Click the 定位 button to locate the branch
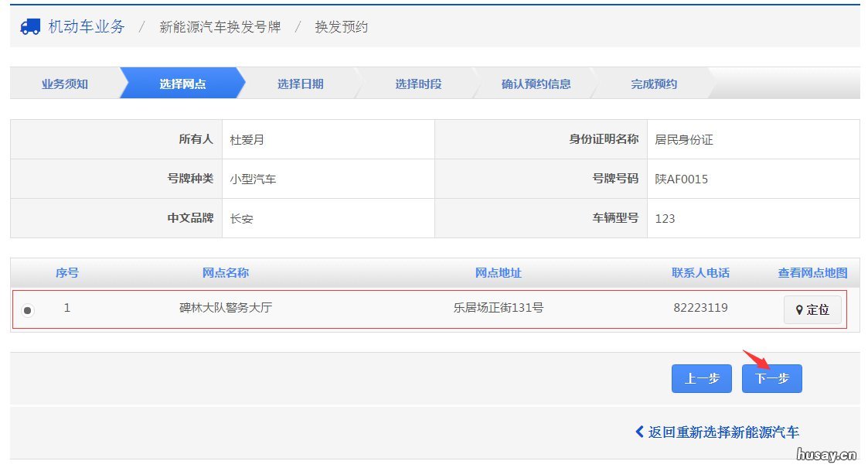The width and height of the screenshot is (868, 468). [x=812, y=310]
